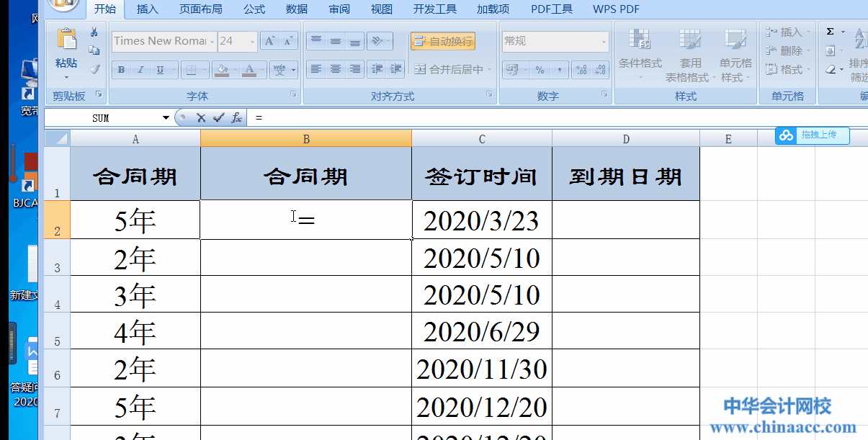Open the font size 24 dropdown
This screenshot has width=868, height=440.
coord(252,41)
